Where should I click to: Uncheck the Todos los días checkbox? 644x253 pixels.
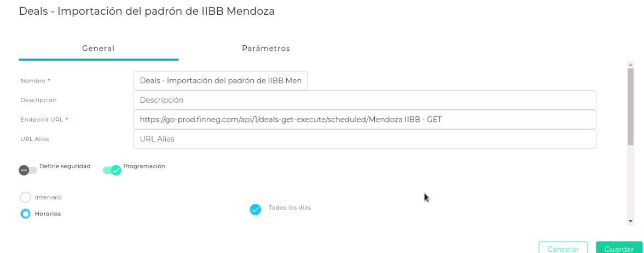pyautogui.click(x=256, y=209)
